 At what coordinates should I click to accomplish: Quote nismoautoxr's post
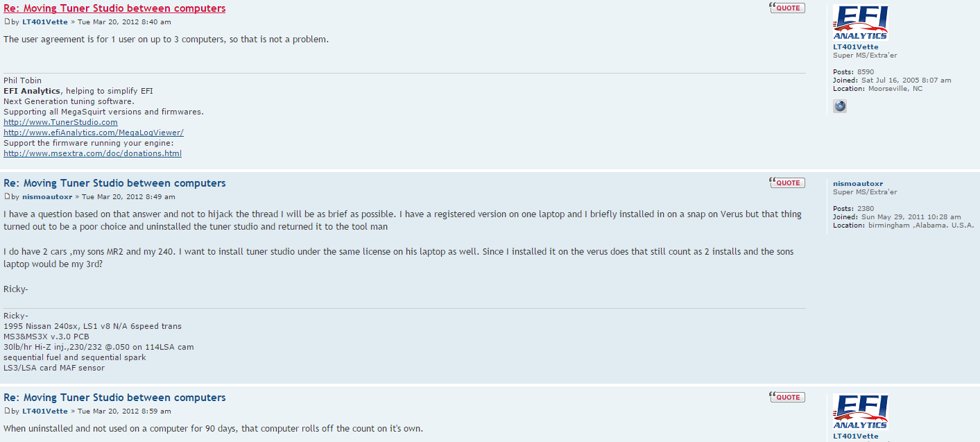[787, 183]
